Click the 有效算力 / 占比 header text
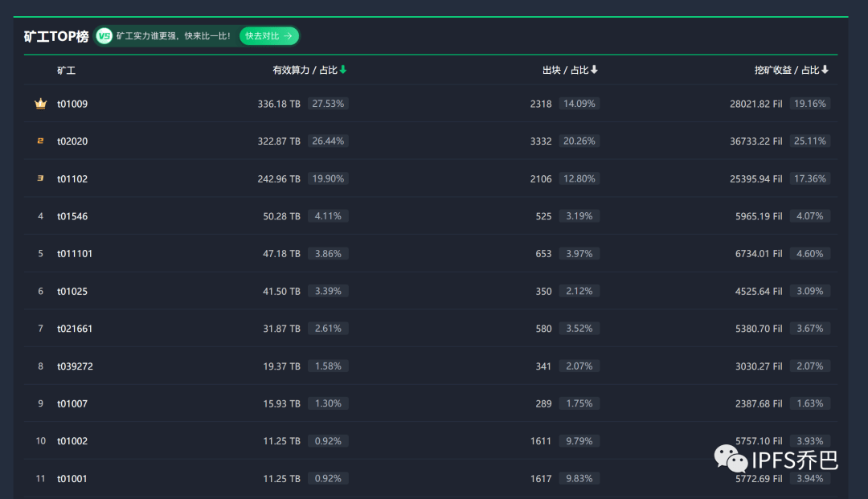Viewport: 868px width, 499px height. tap(305, 71)
